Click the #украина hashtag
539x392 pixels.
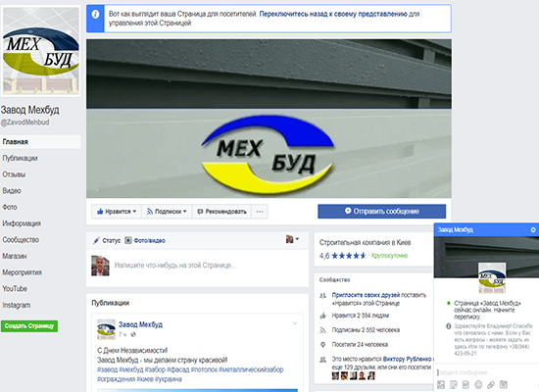coord(169,379)
